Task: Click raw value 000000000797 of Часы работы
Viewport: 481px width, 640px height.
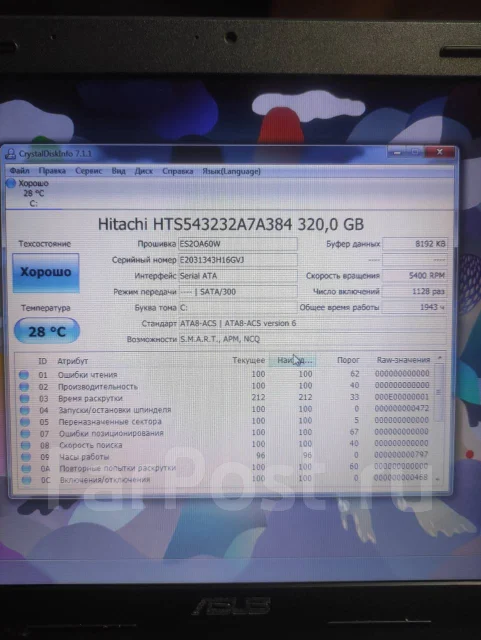Action: click(x=401, y=454)
